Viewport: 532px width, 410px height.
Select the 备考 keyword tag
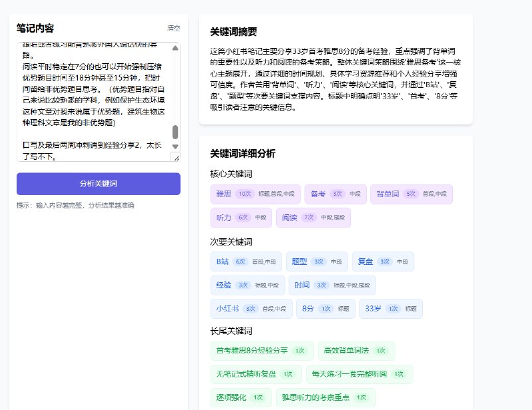[x=336, y=194]
